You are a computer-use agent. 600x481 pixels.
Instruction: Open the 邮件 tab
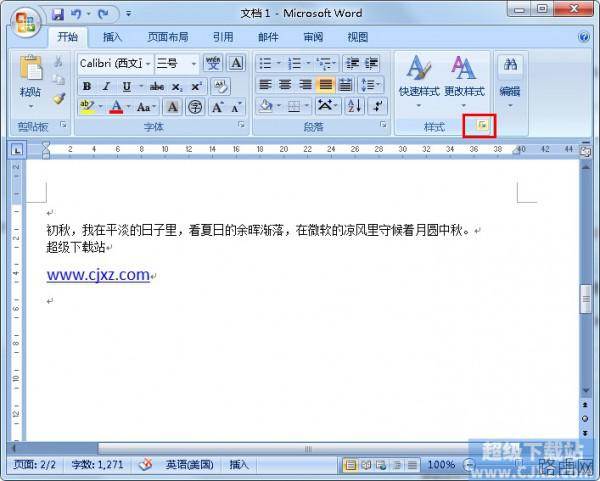tap(268, 37)
